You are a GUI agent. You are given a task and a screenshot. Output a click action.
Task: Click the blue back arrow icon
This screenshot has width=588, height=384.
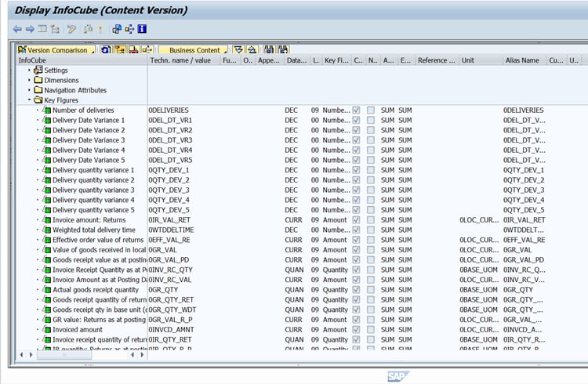coord(17,29)
